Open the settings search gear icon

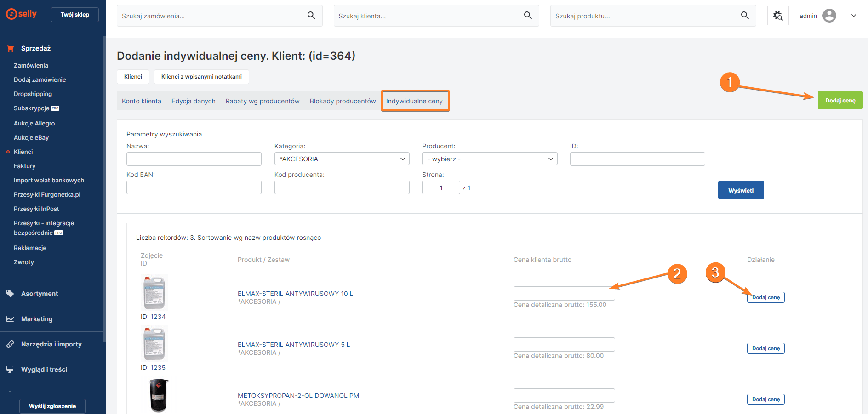[x=777, y=16]
